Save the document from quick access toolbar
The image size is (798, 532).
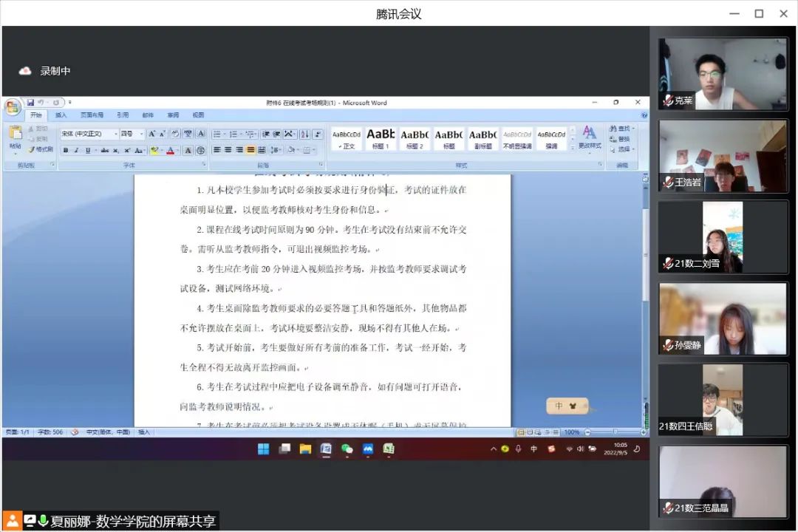(x=31, y=102)
